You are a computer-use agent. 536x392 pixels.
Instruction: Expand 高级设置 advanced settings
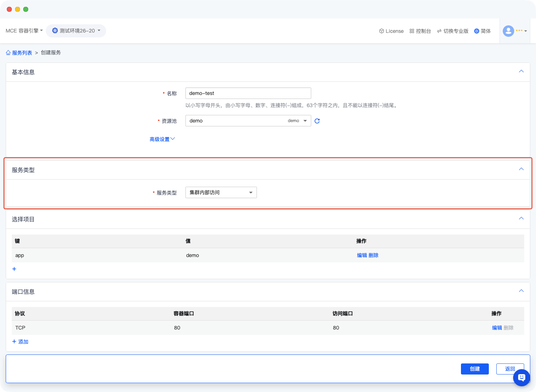pyautogui.click(x=162, y=139)
